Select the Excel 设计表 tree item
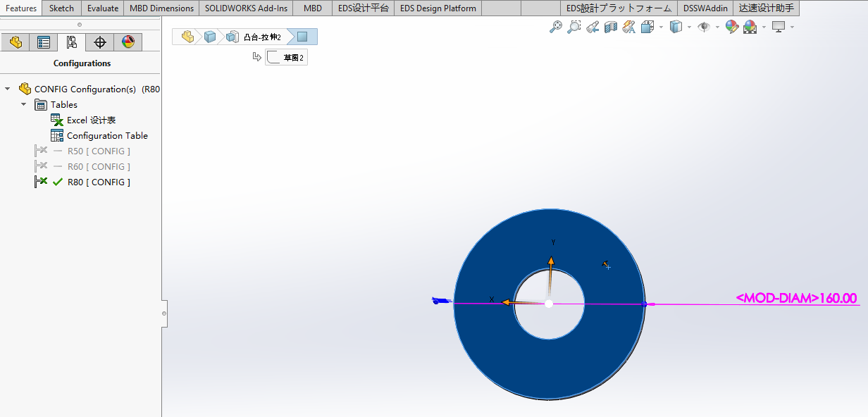Screen dimensions: 868x417 pos(91,120)
